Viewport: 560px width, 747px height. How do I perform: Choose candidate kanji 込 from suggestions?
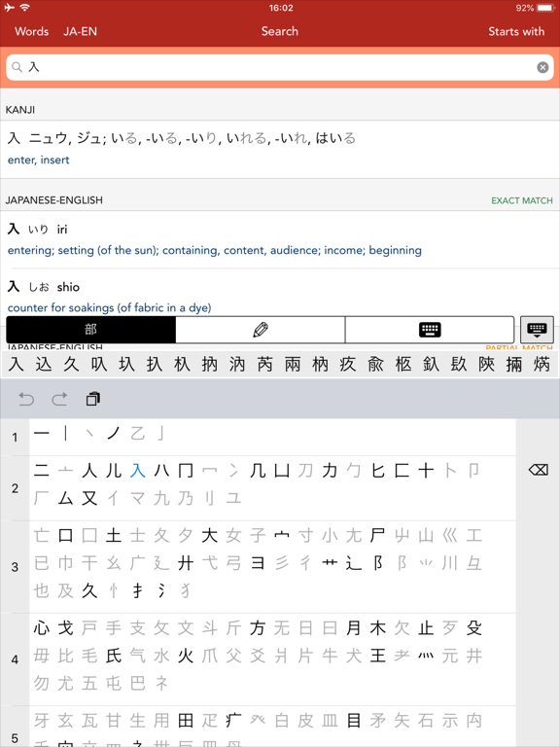coord(44,365)
